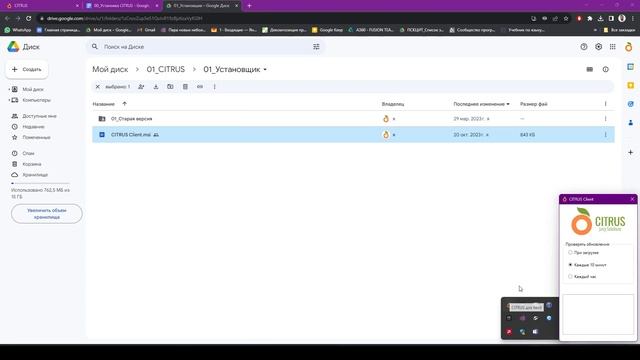Open more actions in selection toolbar
This screenshot has height=360, width=640.
coord(214,87)
